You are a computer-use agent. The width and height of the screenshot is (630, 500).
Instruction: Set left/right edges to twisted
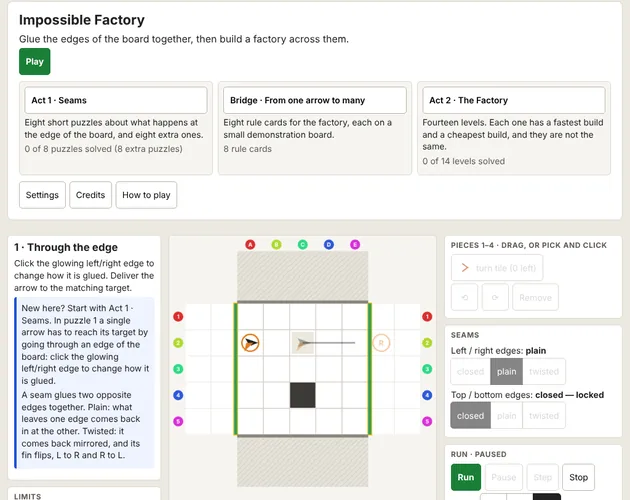click(x=544, y=371)
